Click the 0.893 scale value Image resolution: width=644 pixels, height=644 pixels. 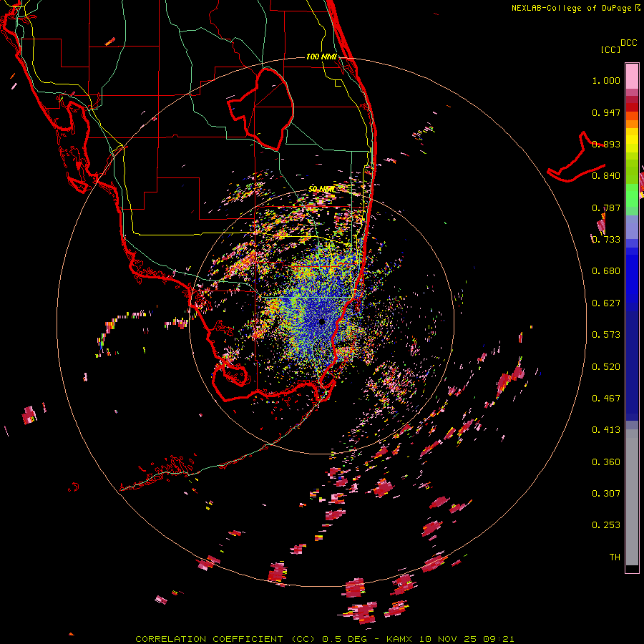pos(606,144)
